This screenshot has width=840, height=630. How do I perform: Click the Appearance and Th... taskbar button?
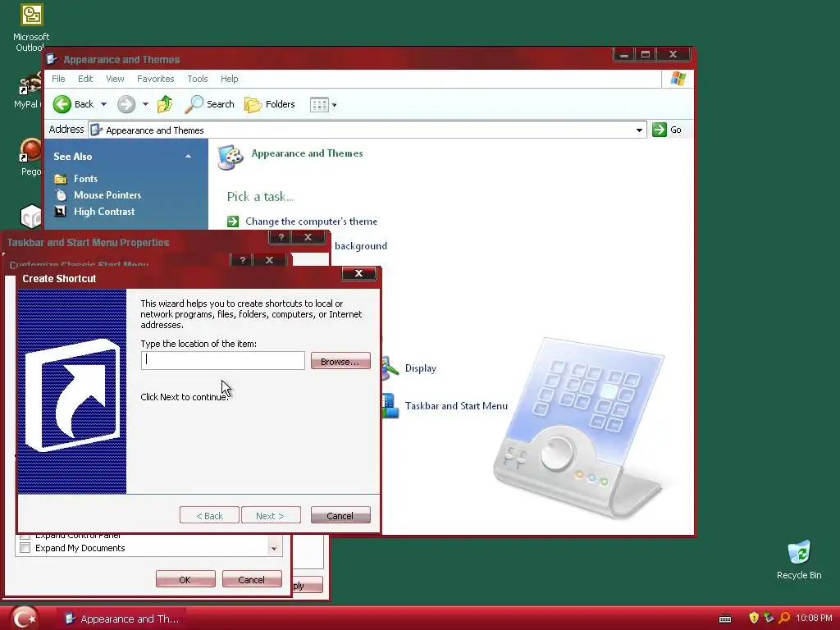(x=121, y=619)
